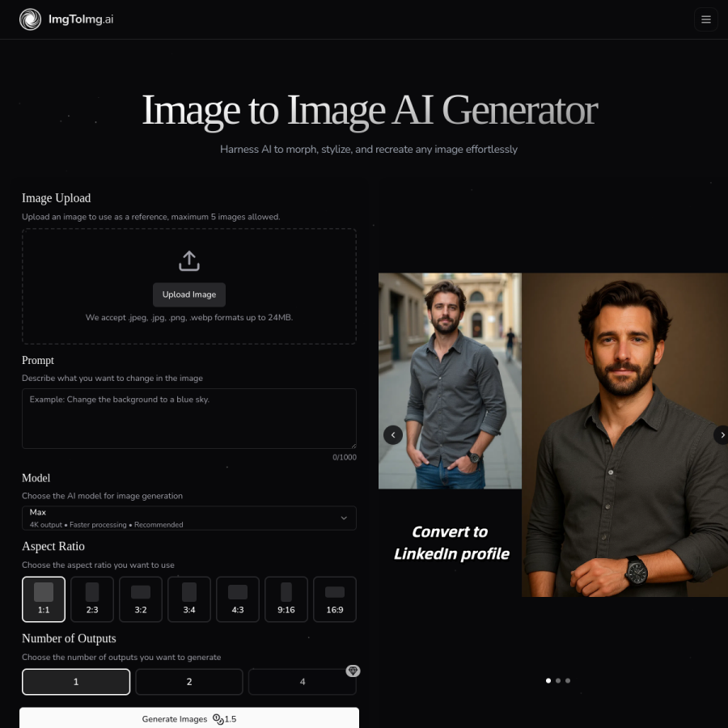
Task: Click the credits coin icon on Generate button
Action: (x=218, y=719)
